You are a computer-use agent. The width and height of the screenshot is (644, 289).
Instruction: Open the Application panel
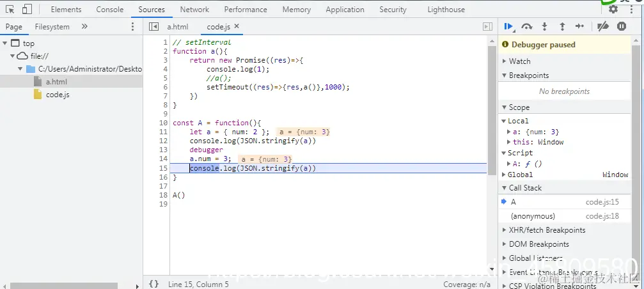(345, 10)
